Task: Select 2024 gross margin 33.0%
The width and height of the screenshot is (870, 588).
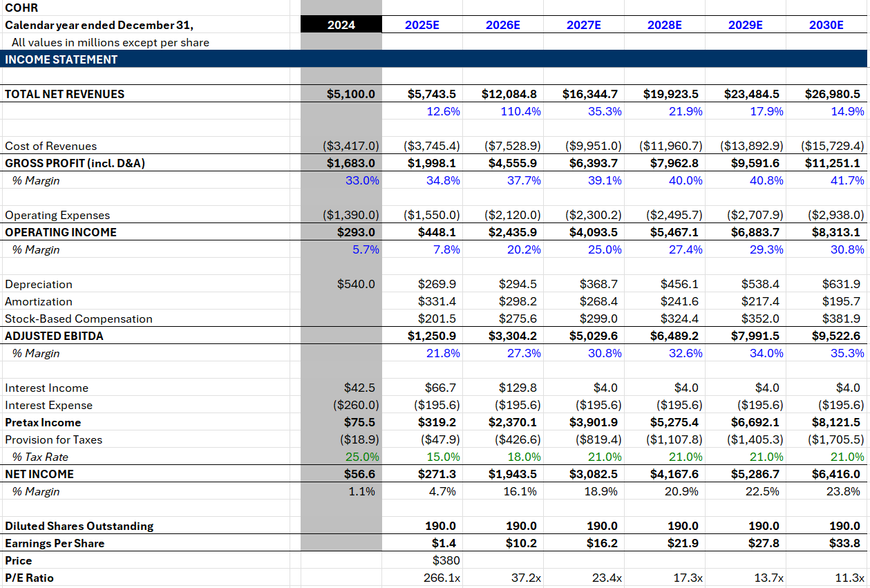Action: point(362,180)
